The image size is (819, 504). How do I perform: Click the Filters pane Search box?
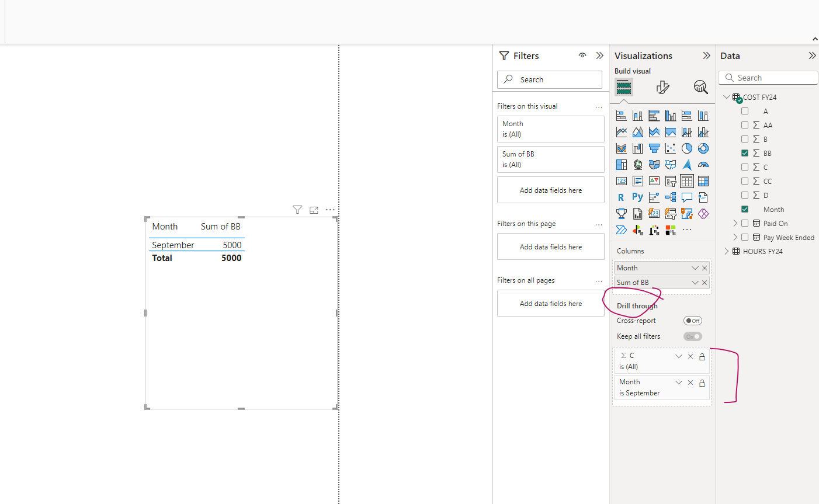click(550, 79)
